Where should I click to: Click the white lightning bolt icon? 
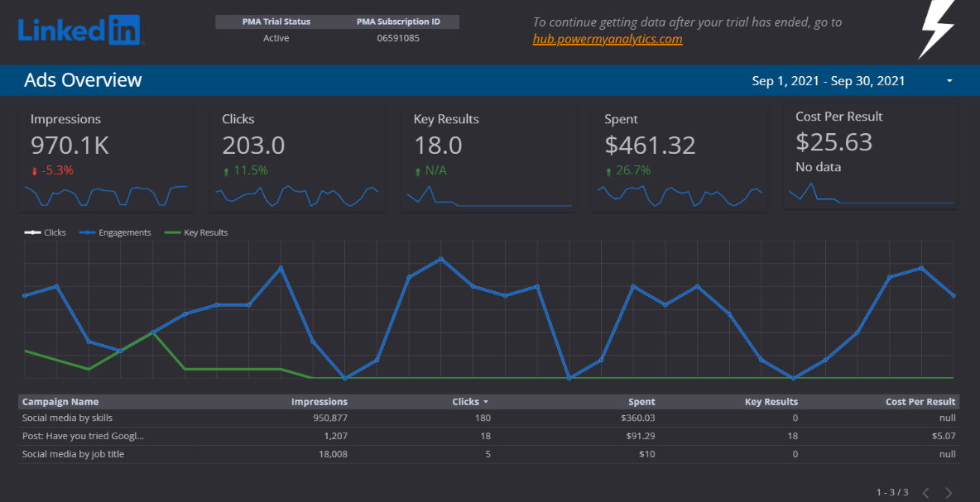935,28
